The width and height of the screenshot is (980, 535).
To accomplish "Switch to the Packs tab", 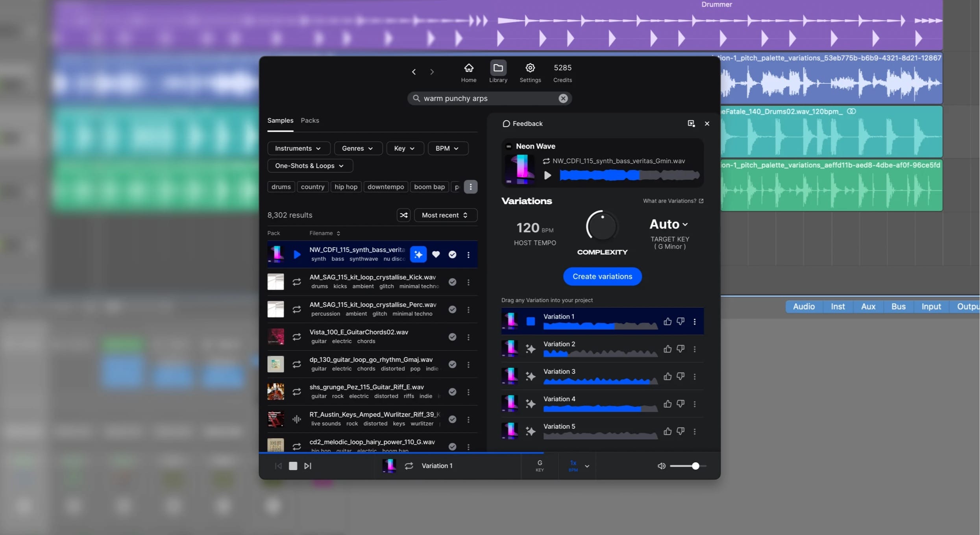I will tap(310, 120).
